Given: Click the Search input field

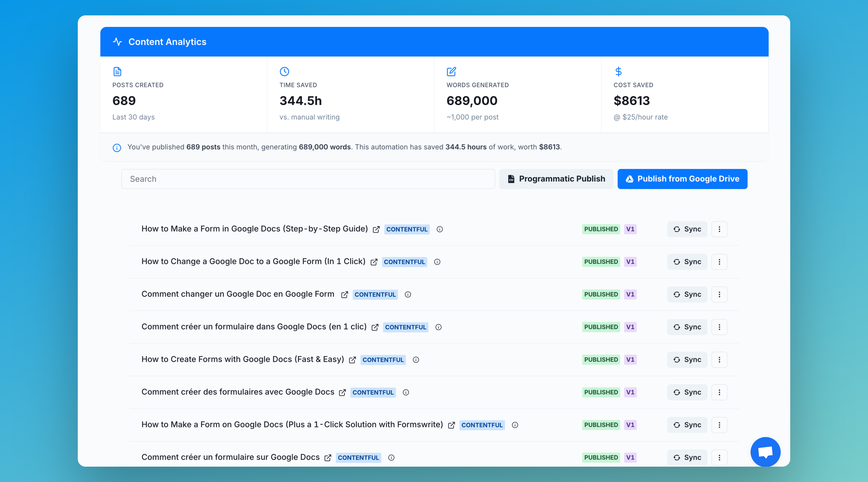Looking at the screenshot, I should point(308,179).
